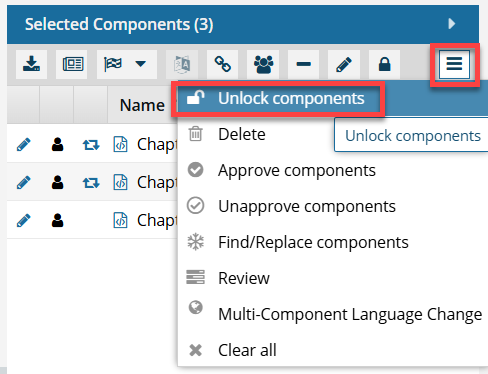Select Multi-Component Language Change

pos(350,314)
